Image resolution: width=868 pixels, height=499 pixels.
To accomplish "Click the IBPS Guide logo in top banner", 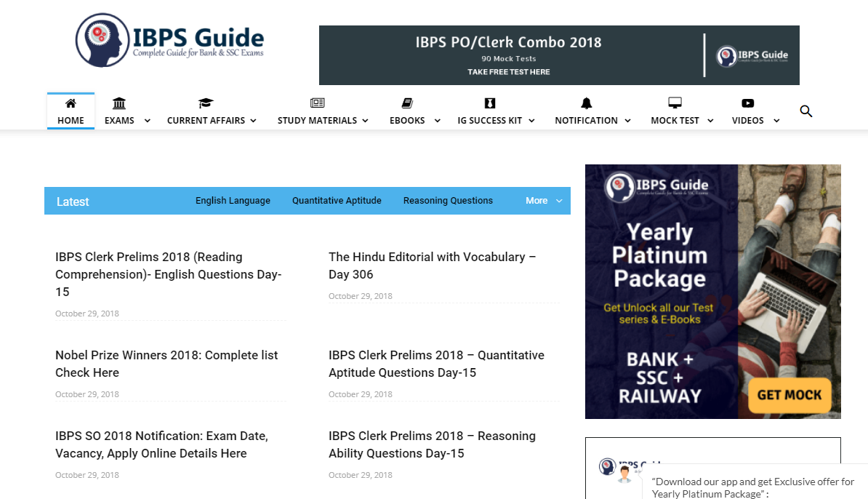I will (752, 55).
